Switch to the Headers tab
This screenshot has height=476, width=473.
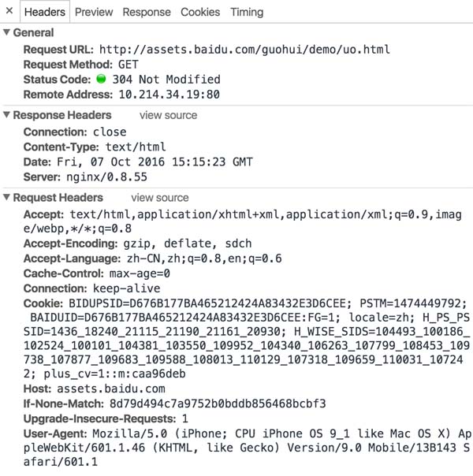pyautogui.click(x=44, y=13)
